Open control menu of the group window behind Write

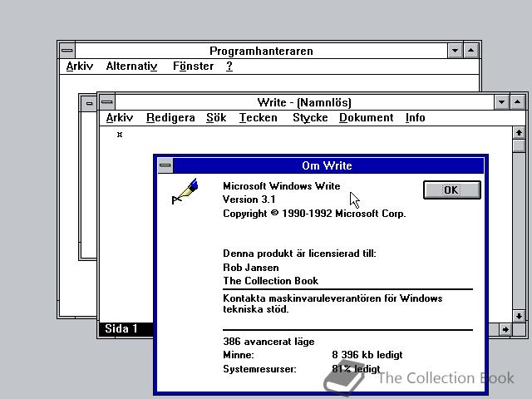click(x=89, y=103)
